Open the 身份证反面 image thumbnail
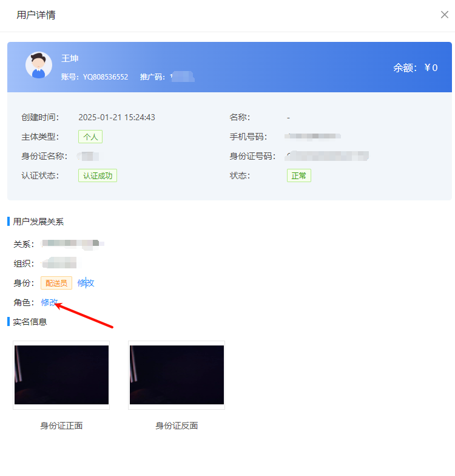This screenshot has width=455, height=476. [177, 375]
